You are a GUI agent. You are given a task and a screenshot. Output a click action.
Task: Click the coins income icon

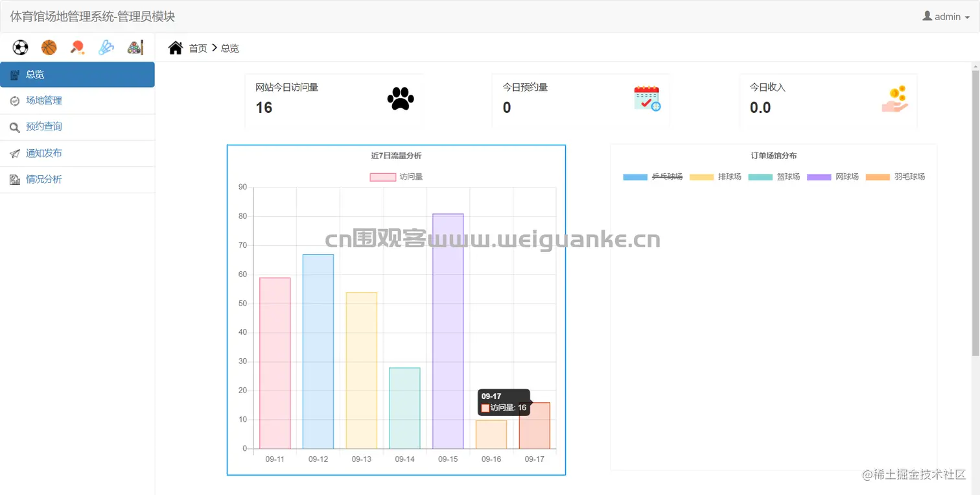(895, 99)
